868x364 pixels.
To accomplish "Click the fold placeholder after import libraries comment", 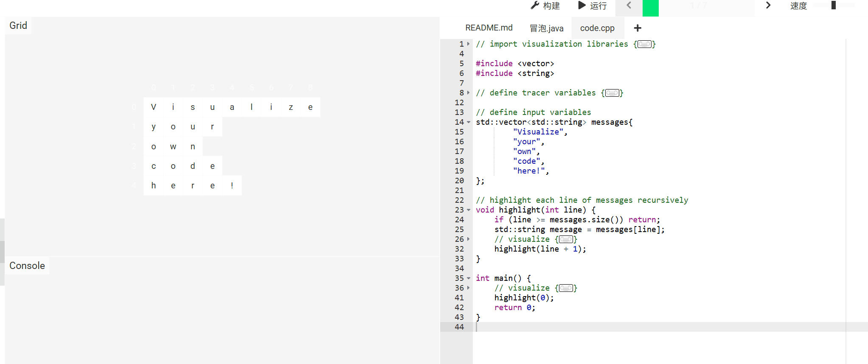I will coord(644,45).
